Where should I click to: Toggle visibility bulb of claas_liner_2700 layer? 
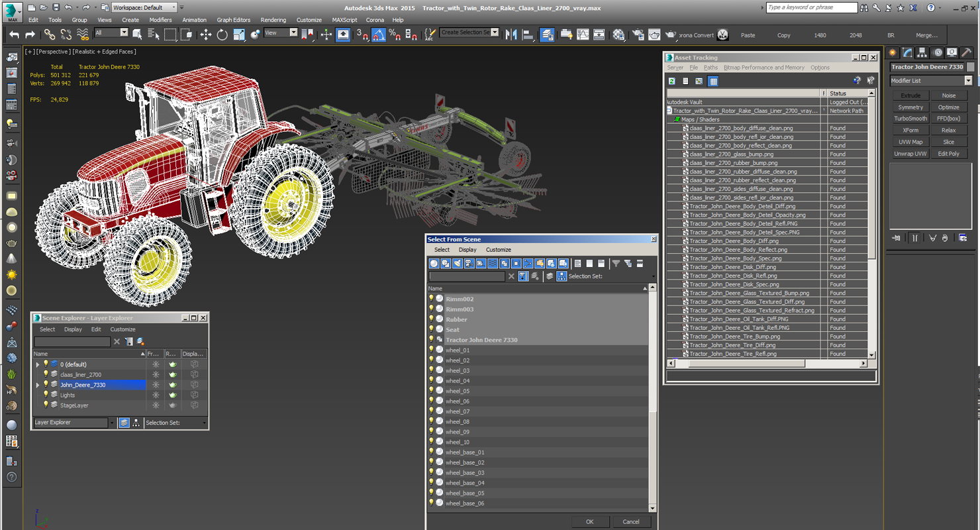[46, 374]
